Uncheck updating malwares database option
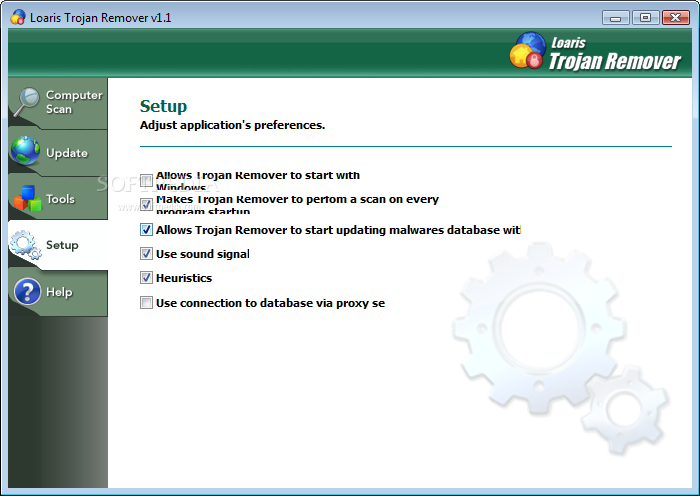Screen dimensions: 700x496 click(146, 229)
